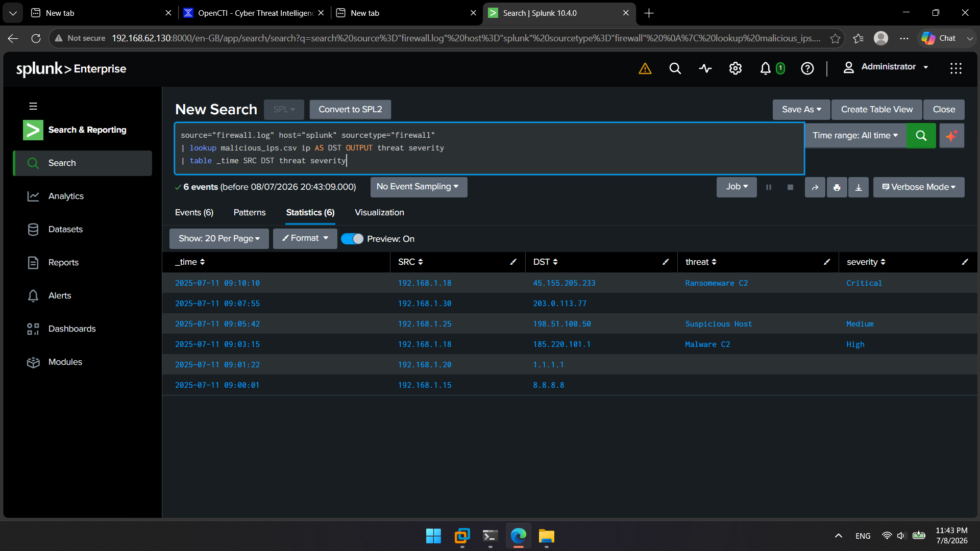Viewport: 980px width, 551px height.
Task: Edit the threat column pencil icon
Action: (x=826, y=262)
